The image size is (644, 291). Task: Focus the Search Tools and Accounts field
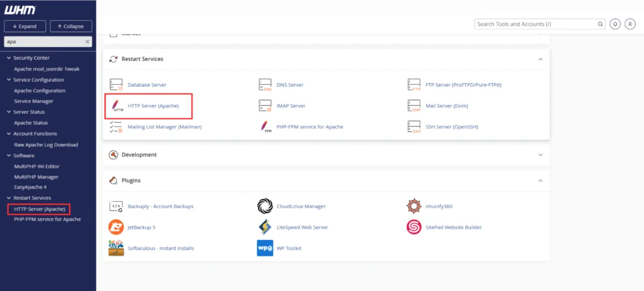pos(540,25)
